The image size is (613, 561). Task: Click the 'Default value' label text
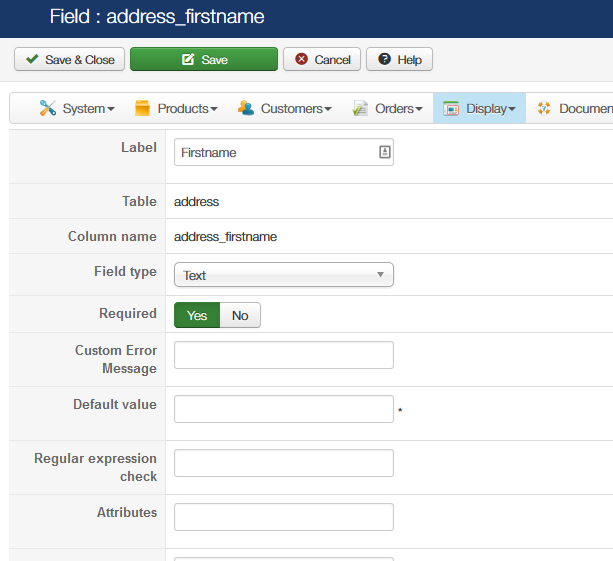click(115, 404)
